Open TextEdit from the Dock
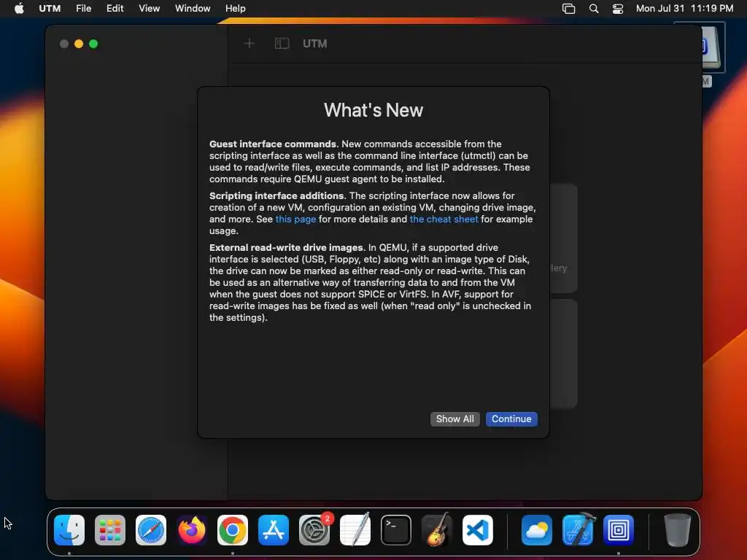Image resolution: width=747 pixels, height=560 pixels. (x=355, y=529)
